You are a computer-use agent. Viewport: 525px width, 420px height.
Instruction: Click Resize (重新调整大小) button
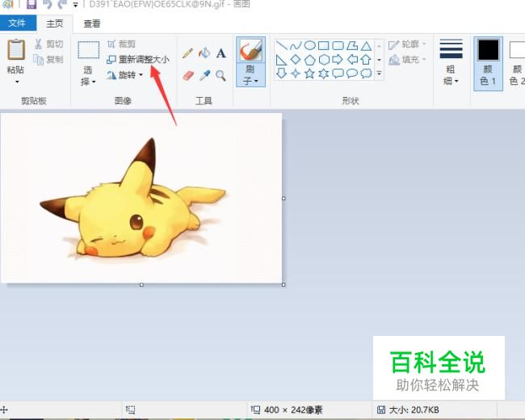click(x=138, y=59)
